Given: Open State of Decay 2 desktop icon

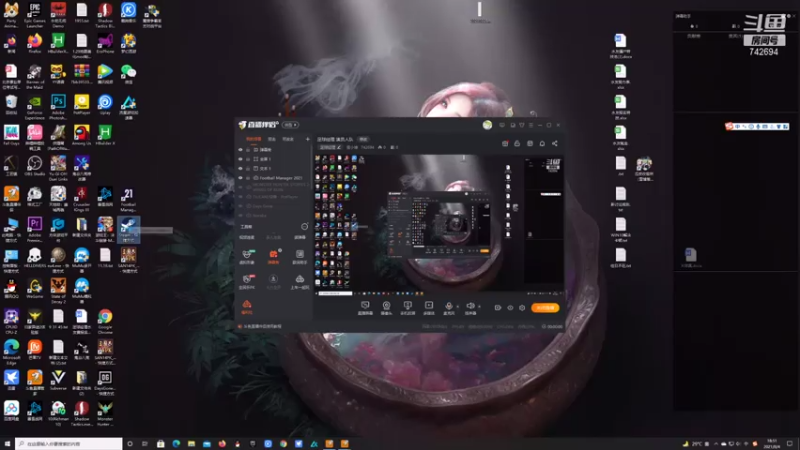Looking at the screenshot, I should click(58, 291).
